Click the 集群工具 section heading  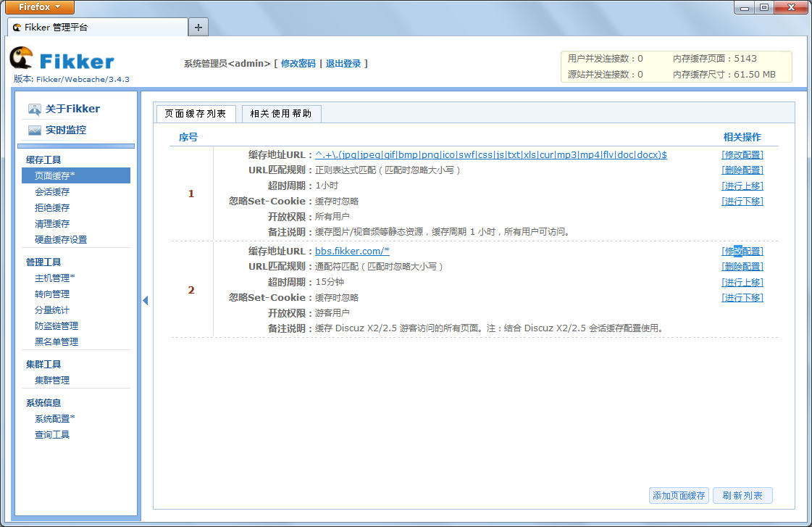pos(43,365)
